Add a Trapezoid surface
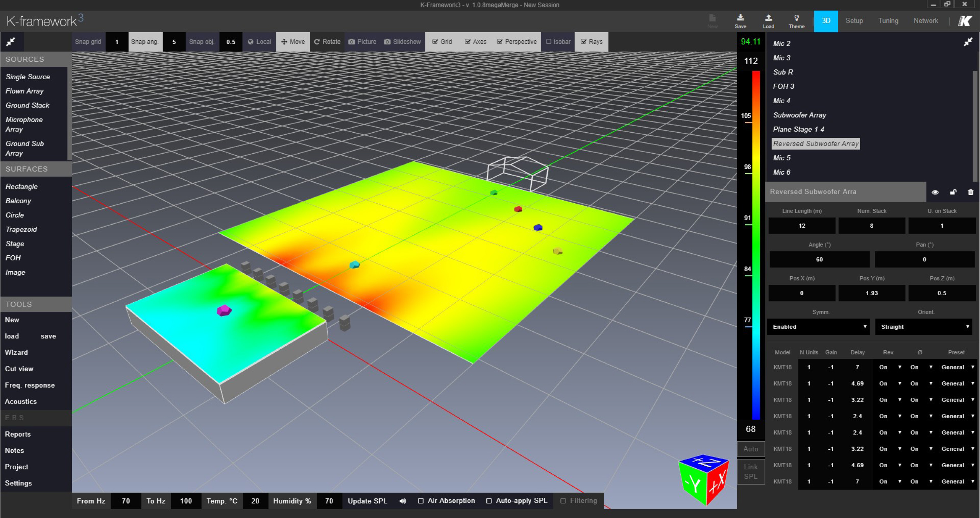The width and height of the screenshot is (980, 518). tap(21, 230)
